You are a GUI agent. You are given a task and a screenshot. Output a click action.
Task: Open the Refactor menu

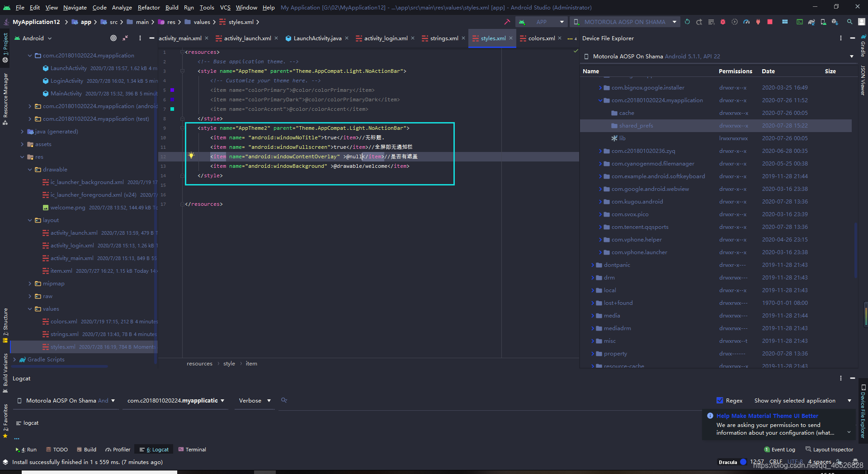(x=149, y=7)
